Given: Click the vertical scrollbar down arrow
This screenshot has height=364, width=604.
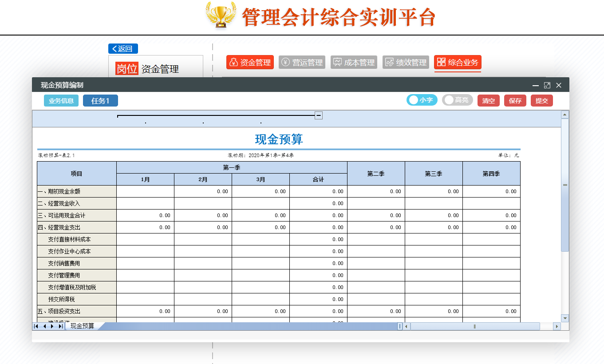Looking at the screenshot, I should pos(565,318).
